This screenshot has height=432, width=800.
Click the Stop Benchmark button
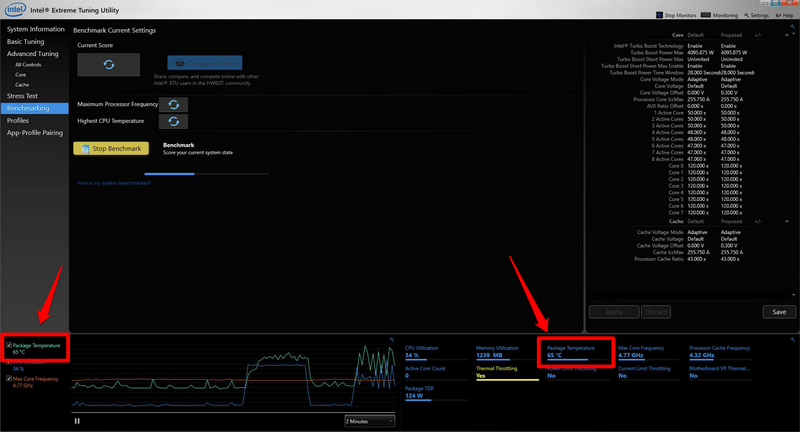[x=111, y=148]
